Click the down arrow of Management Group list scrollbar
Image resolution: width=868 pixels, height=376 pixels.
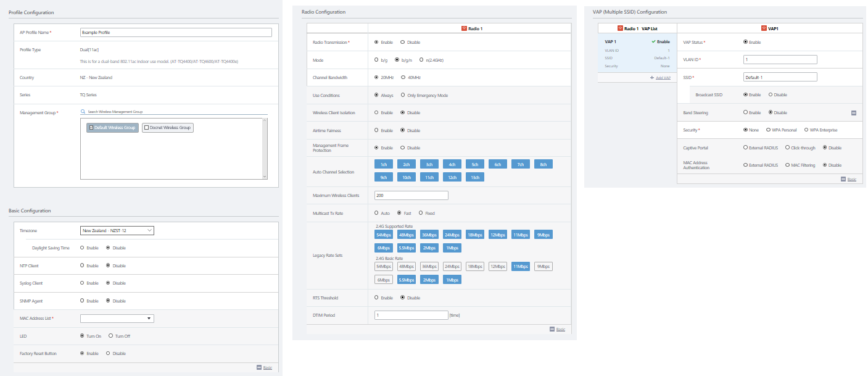[265, 176]
